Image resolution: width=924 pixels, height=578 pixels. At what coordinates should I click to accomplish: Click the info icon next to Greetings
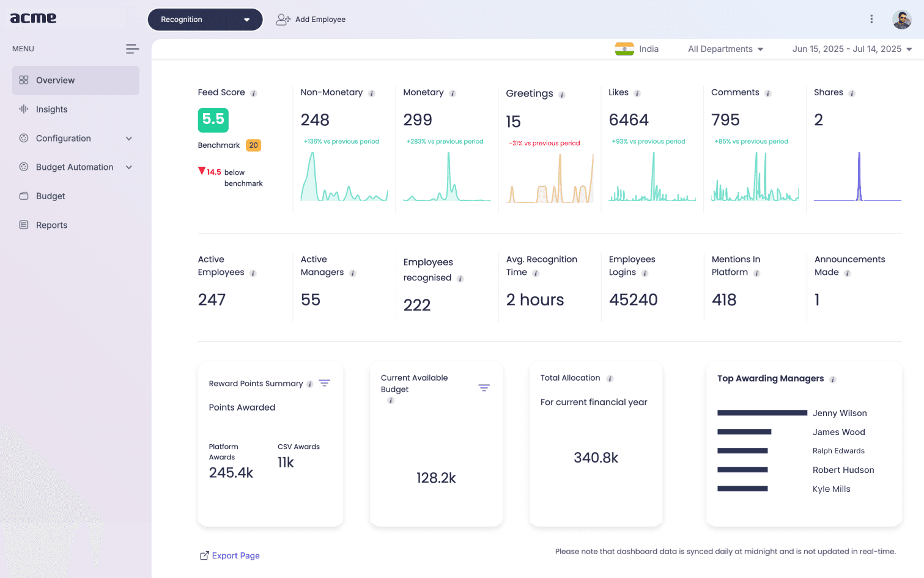pyautogui.click(x=562, y=95)
